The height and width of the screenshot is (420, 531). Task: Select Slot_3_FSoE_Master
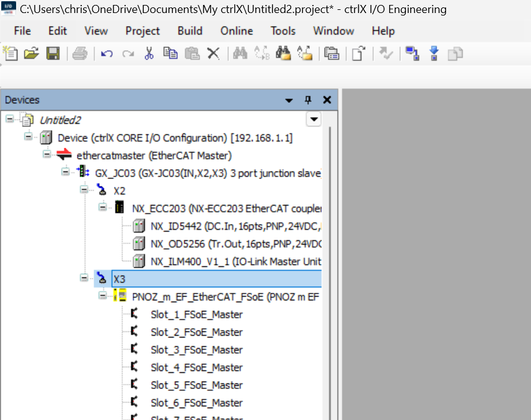(197, 350)
